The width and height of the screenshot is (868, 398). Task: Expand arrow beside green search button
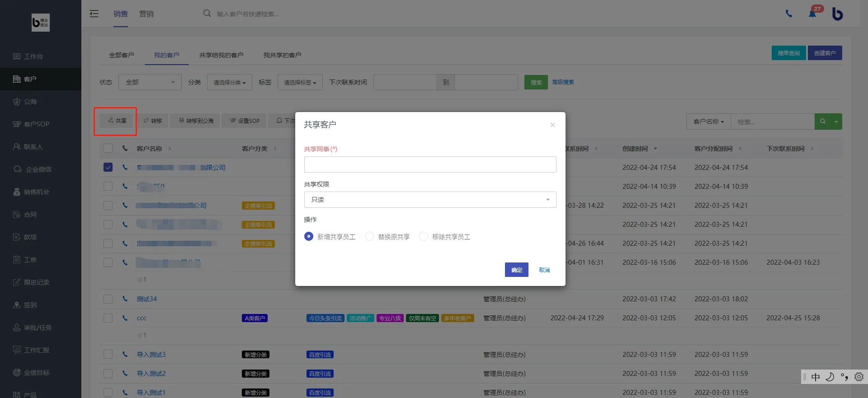(836, 122)
